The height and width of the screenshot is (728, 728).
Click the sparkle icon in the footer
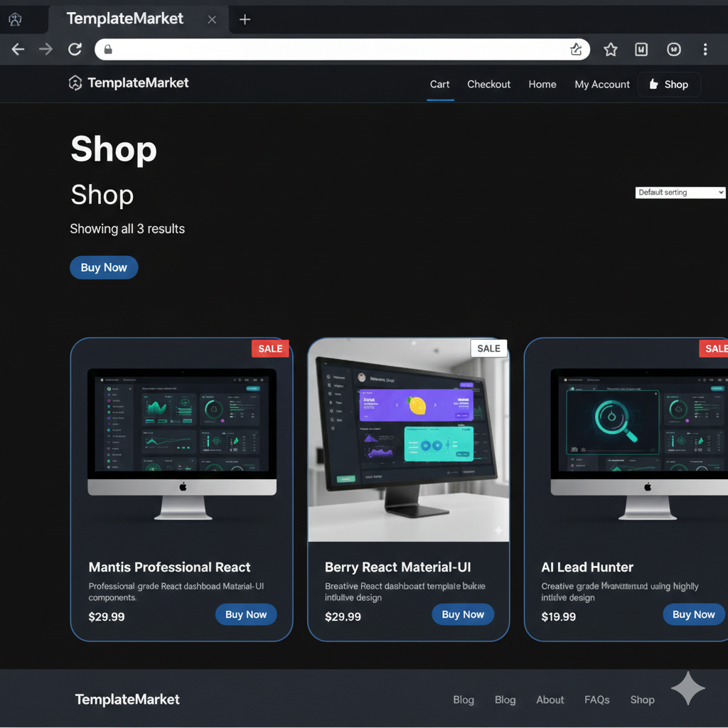[687, 688]
